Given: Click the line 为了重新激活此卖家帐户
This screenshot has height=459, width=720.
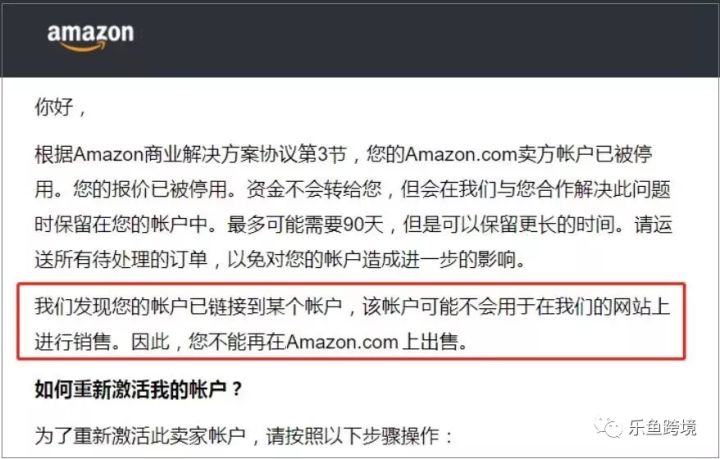Looking at the screenshot, I should 140,435.
